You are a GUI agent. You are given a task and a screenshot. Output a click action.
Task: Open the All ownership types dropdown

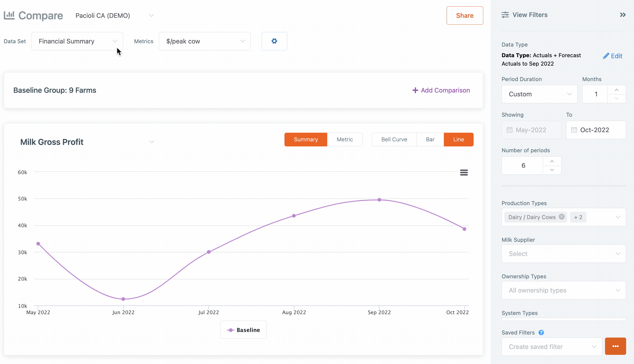[x=564, y=290]
